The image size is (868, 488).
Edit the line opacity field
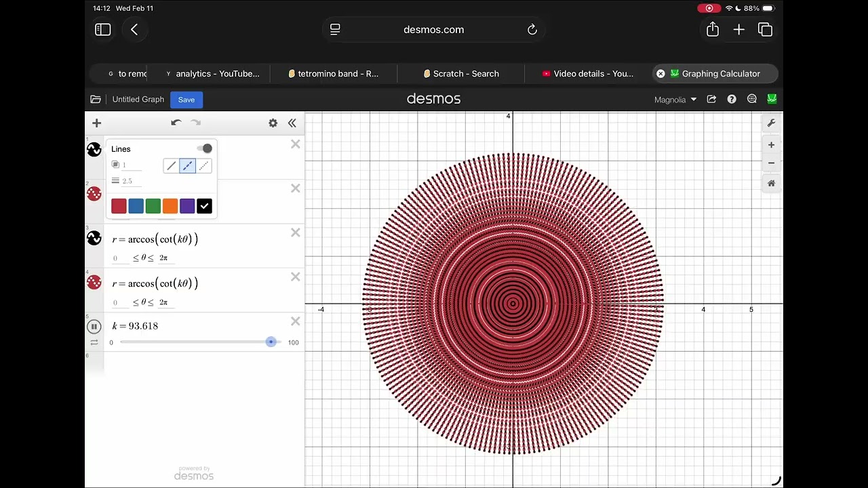(x=132, y=165)
